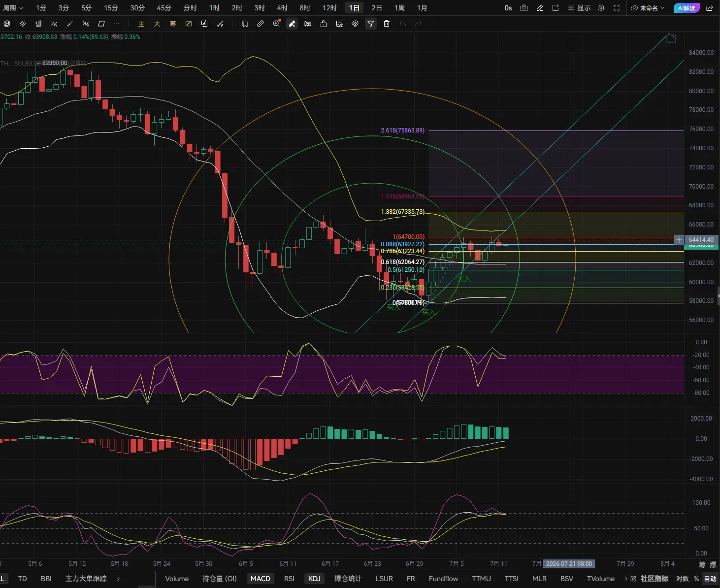Click the 2026-07-21 08:00 date marker

tap(569, 563)
